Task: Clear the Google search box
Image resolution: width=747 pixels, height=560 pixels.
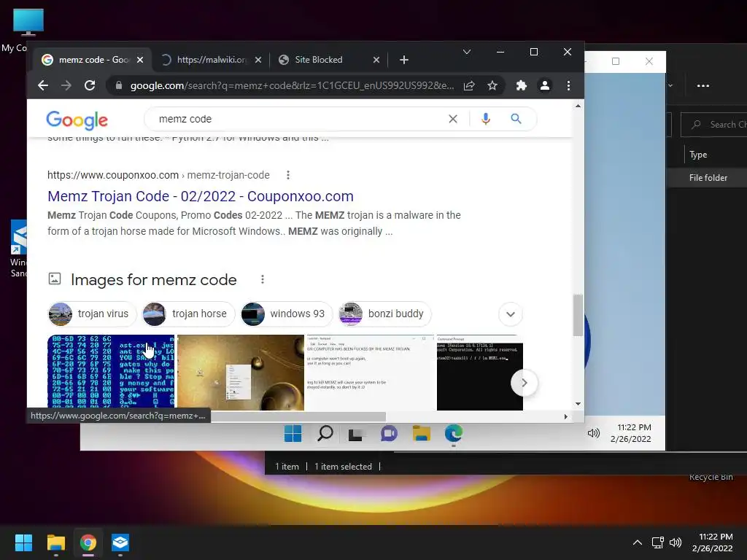Action: (x=453, y=119)
